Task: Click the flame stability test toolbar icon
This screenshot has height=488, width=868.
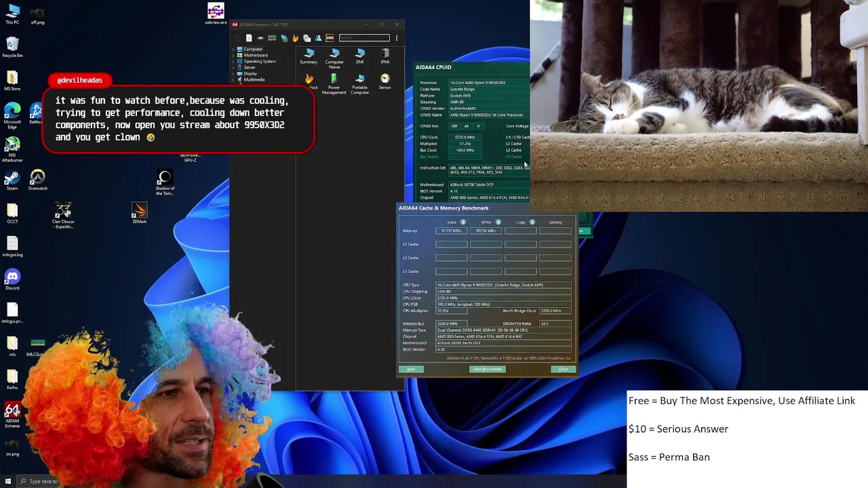Action: click(295, 38)
